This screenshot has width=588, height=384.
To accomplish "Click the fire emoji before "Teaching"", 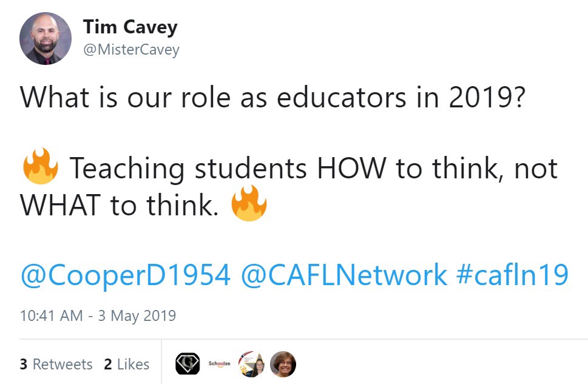I will coord(40,168).
